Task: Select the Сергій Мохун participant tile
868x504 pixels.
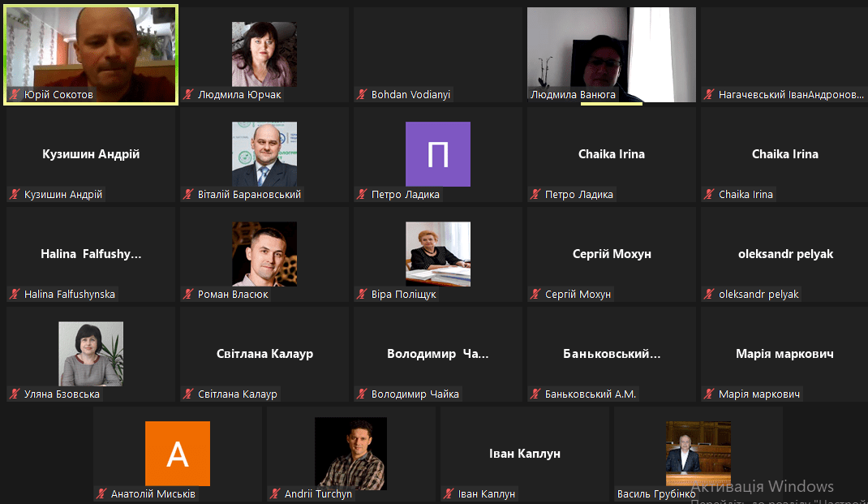Action: click(x=612, y=254)
